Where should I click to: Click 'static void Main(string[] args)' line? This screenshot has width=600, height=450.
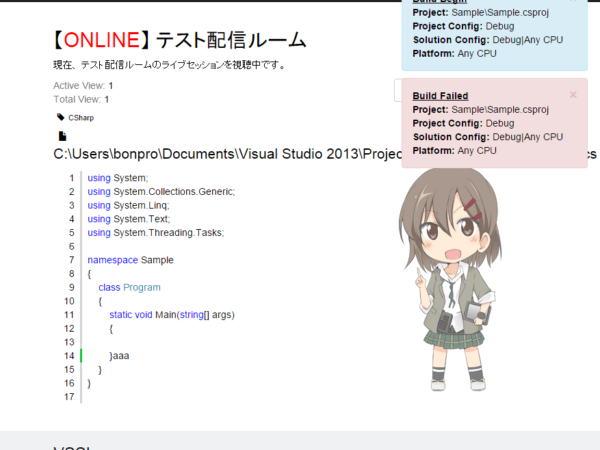click(x=172, y=315)
